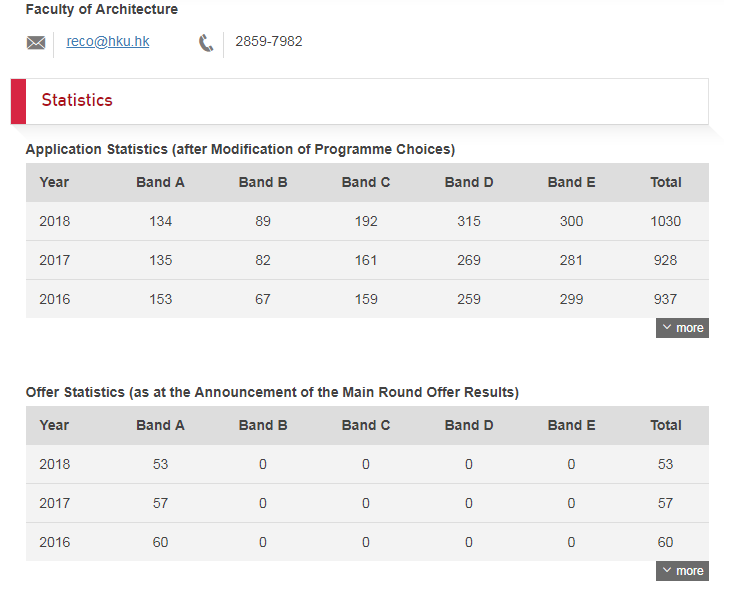Click the 2016 Band A value 153
Viewport: 738px width, 593px height.
(160, 299)
